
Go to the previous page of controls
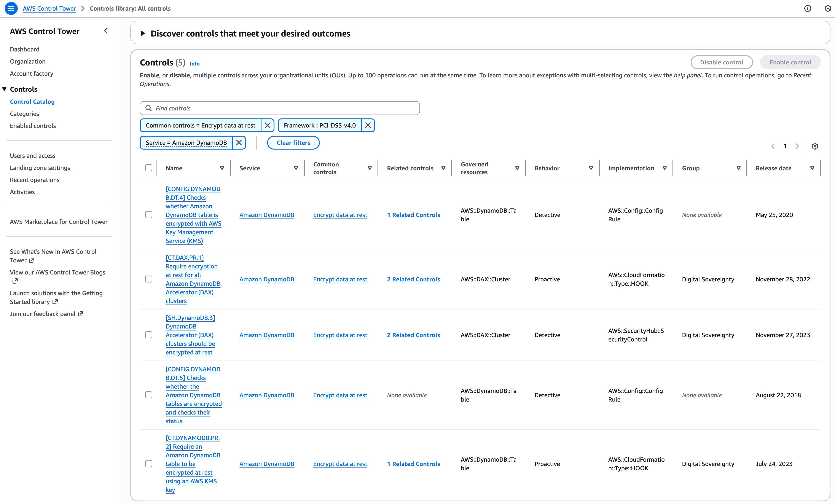click(773, 146)
